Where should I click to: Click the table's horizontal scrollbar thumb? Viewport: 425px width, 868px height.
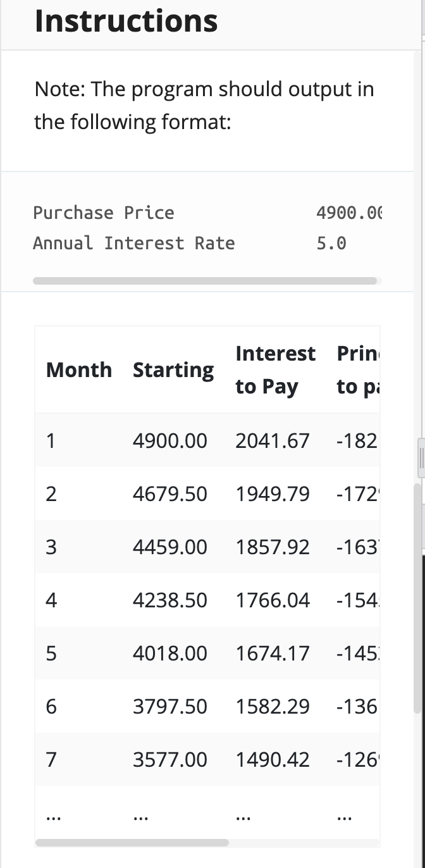(132, 843)
